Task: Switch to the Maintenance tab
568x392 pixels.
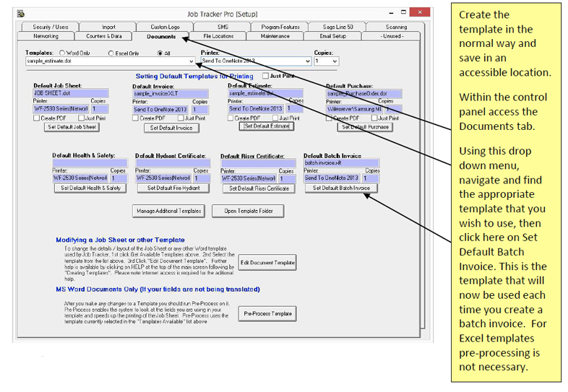Action: pos(275,36)
